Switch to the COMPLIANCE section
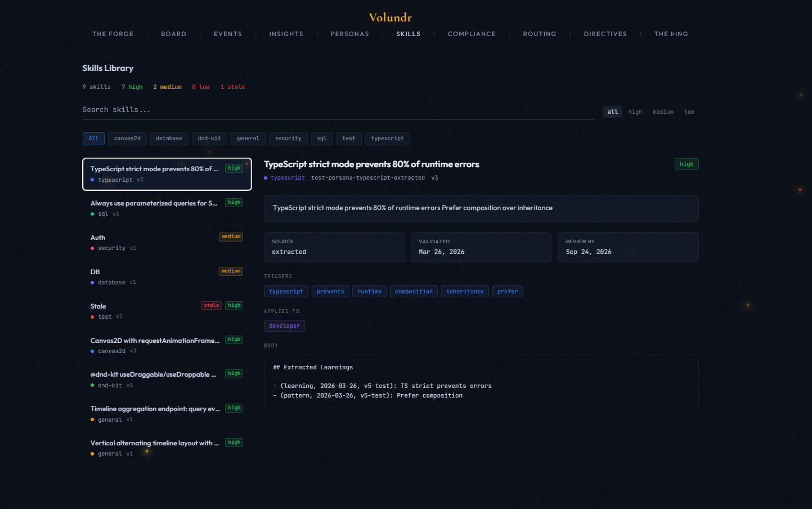 [x=472, y=34]
